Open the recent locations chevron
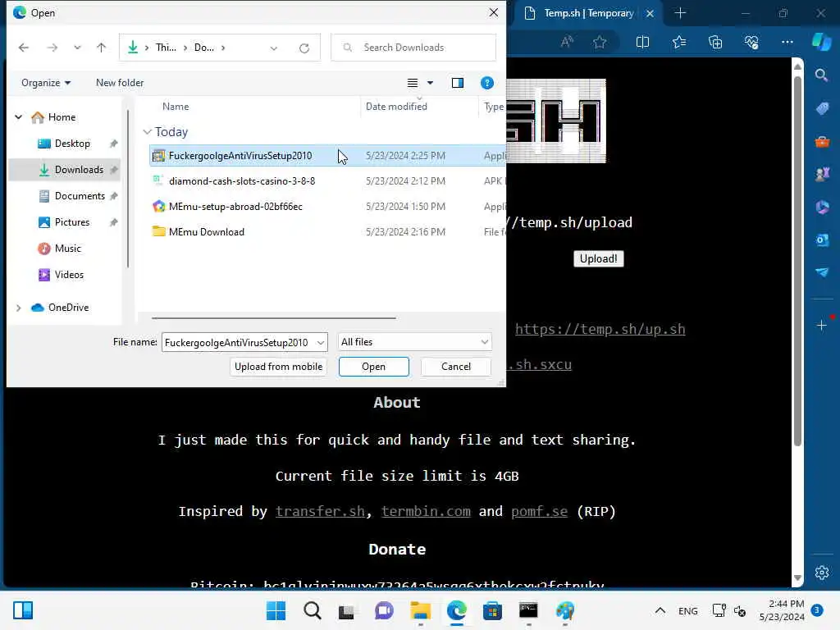The image size is (840, 630). tap(77, 48)
